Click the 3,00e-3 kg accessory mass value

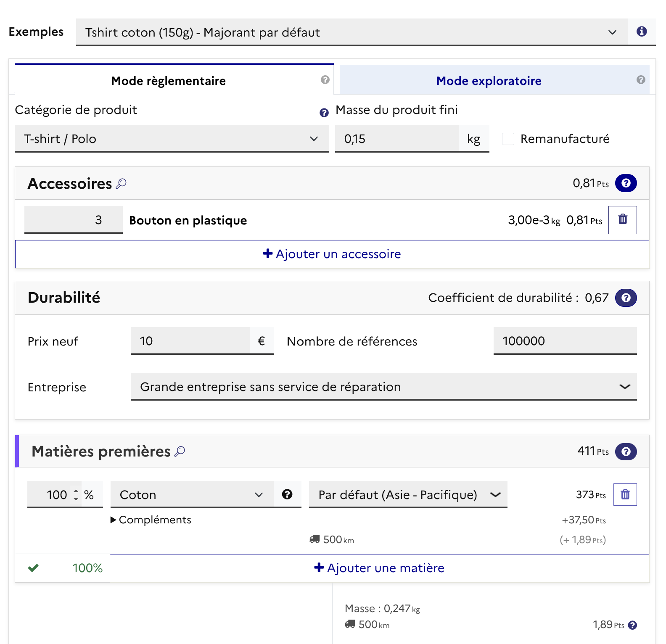(534, 220)
